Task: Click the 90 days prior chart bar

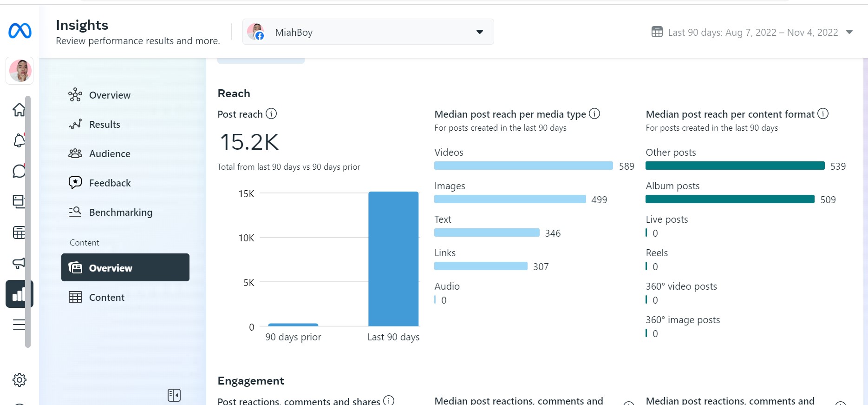Action: [x=293, y=325]
